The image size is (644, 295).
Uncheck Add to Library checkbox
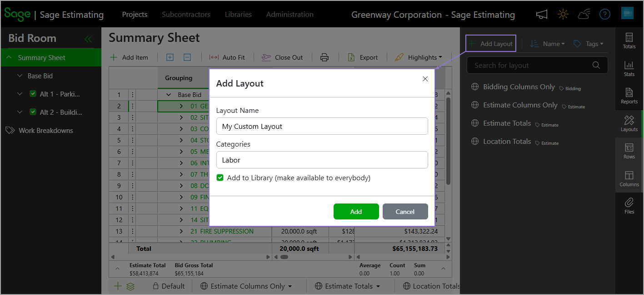coord(220,178)
